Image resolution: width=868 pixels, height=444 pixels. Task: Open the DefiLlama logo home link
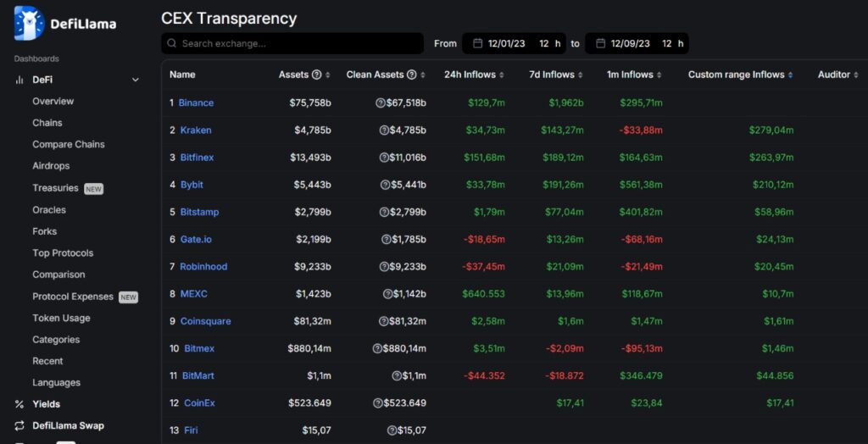(65, 24)
